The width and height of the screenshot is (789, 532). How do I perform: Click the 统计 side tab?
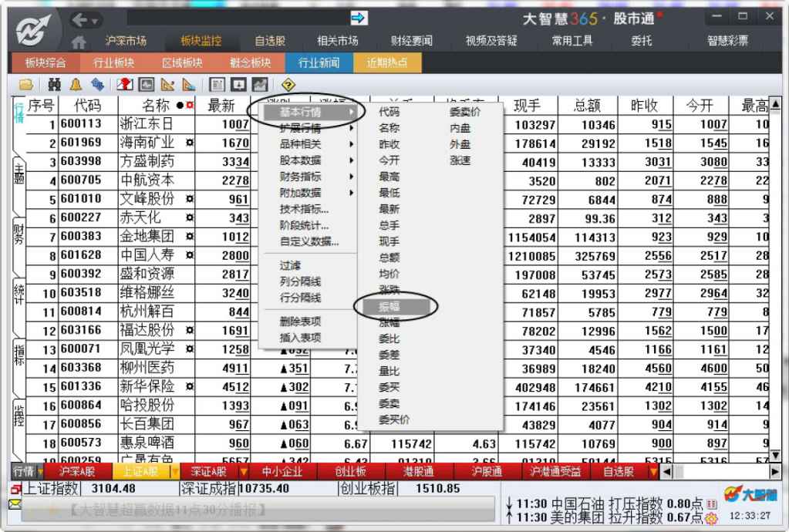tap(19, 295)
